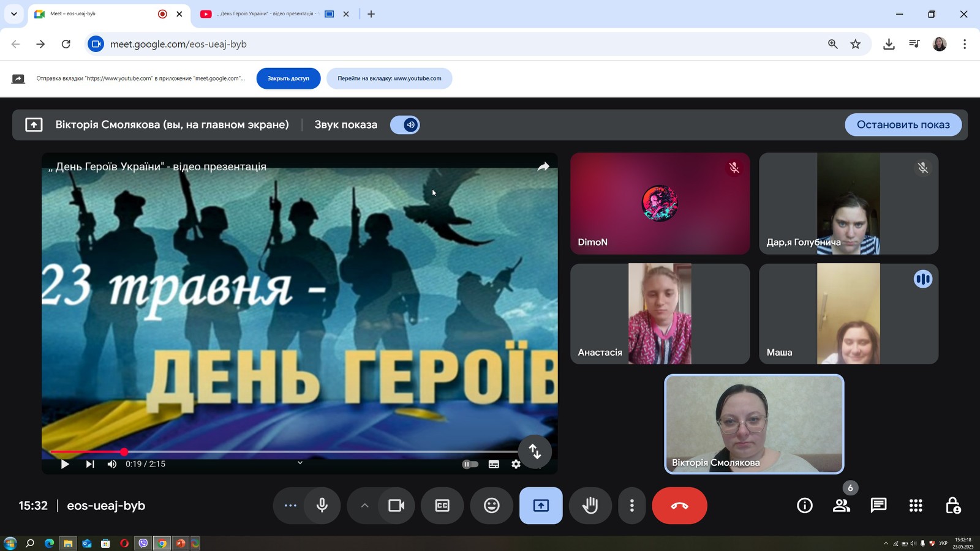Toggle presentation audio switch

click(405, 125)
